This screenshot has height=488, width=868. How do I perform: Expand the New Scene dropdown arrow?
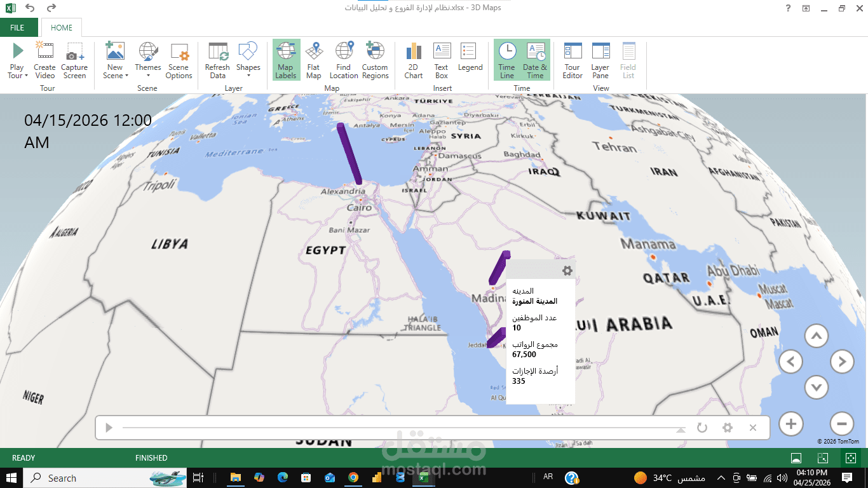pos(126,76)
